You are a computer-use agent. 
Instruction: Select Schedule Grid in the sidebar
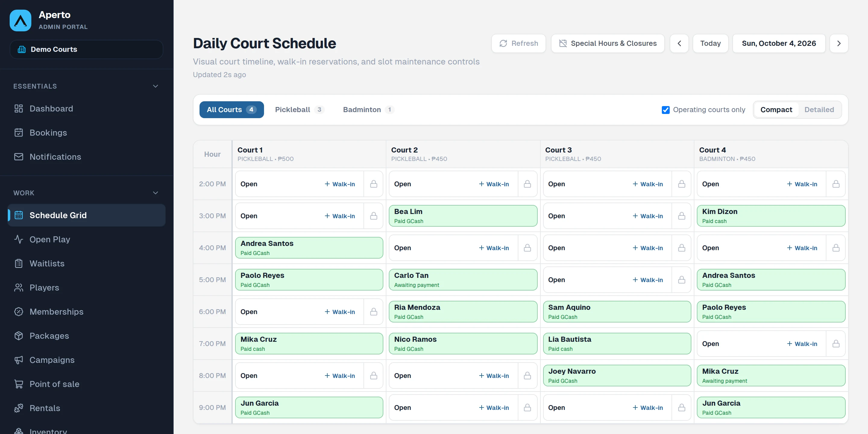click(86, 215)
